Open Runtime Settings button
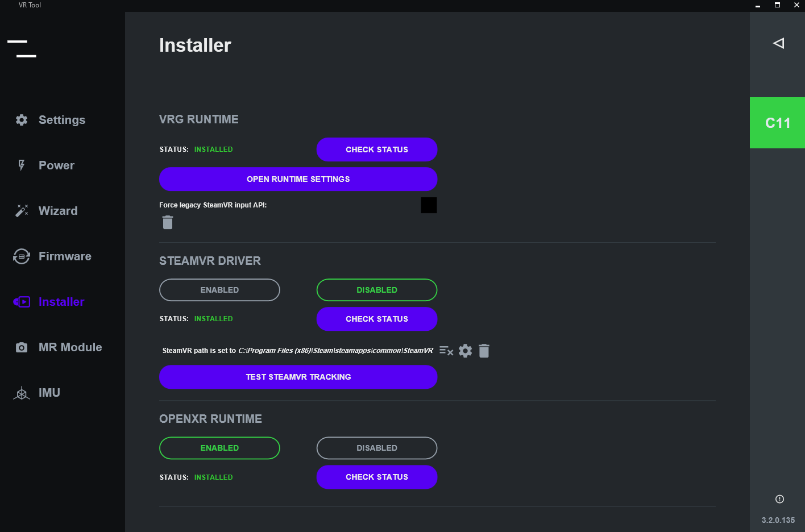 (298, 179)
